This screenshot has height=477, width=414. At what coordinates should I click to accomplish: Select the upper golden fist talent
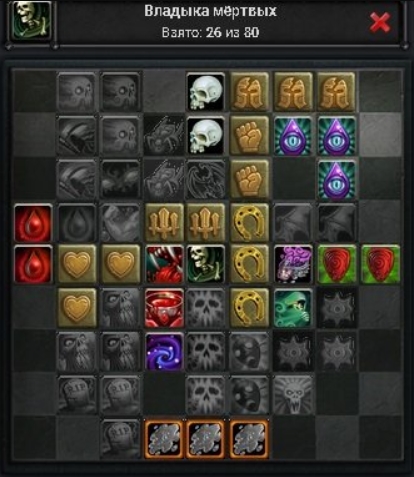(x=249, y=135)
